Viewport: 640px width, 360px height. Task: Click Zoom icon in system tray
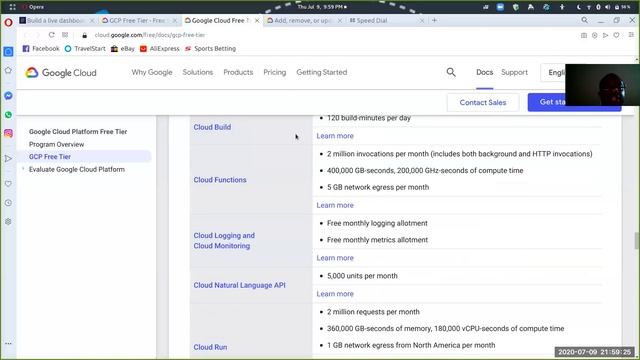click(x=500, y=7)
